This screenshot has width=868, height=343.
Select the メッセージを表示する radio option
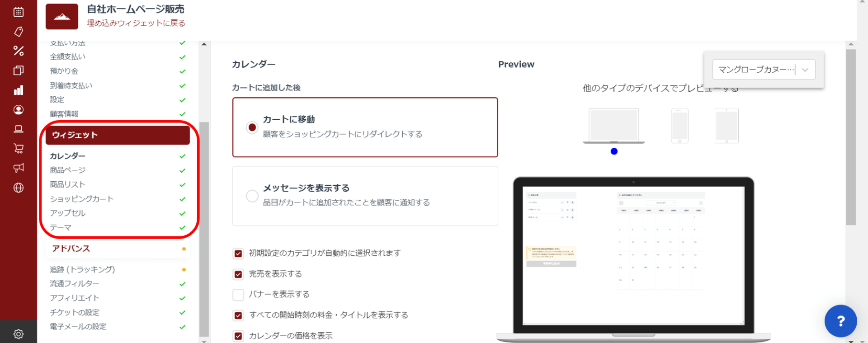coord(252,196)
